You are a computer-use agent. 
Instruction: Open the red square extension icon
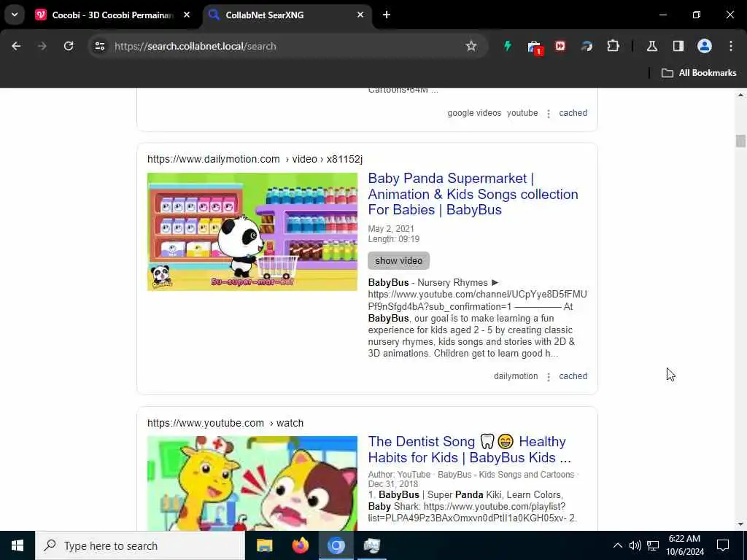[x=560, y=46]
